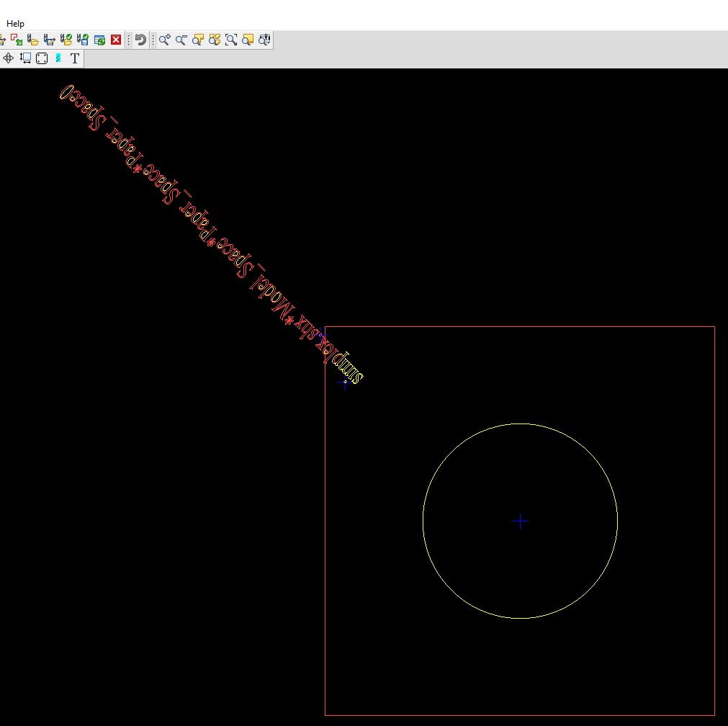Viewport: 728px width, 726px height.
Task: Select the rotated simplex.shx text object
Action: [211, 235]
